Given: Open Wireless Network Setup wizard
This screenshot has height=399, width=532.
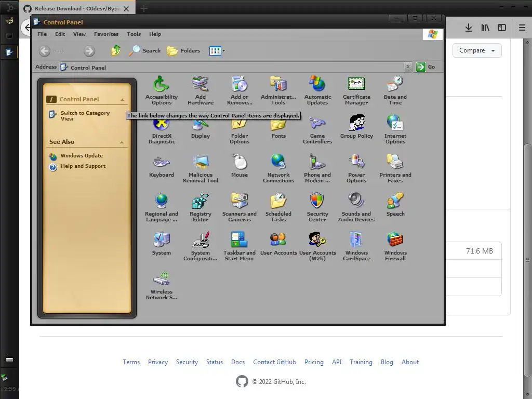Looking at the screenshot, I should 162,286.
